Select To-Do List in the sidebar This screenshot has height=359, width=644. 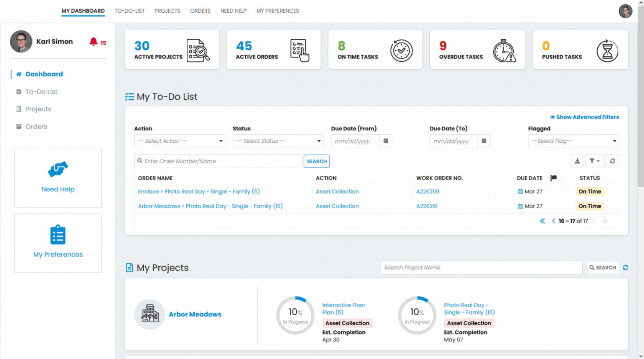click(41, 92)
